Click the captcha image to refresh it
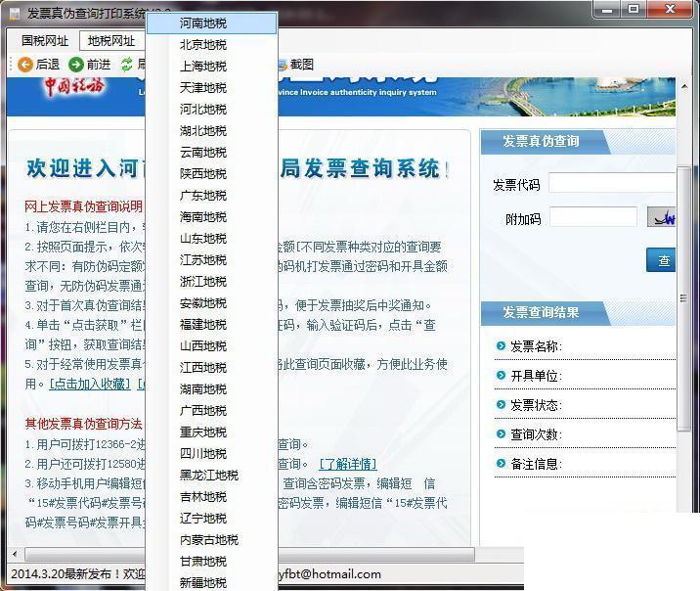Screen dimensions: 700x591 662,217
